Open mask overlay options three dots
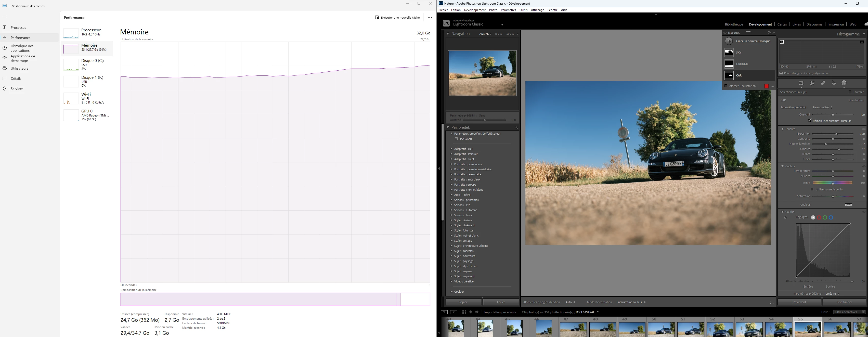The image size is (868, 337). point(772,86)
